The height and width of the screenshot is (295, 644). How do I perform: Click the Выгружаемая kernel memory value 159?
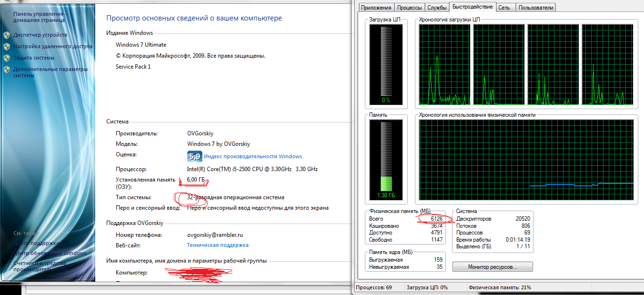pos(438,260)
